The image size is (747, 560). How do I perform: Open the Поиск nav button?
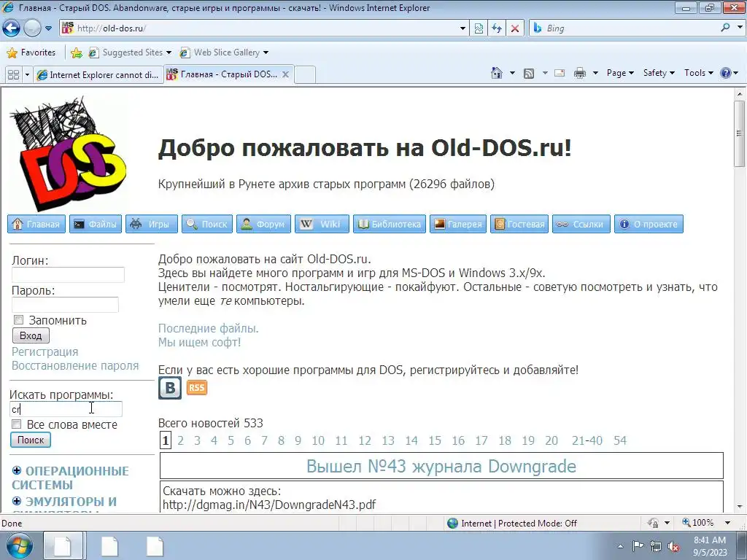207,225
